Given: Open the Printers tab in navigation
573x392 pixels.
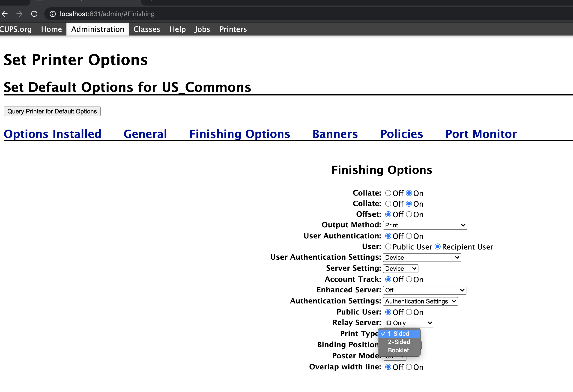Looking at the screenshot, I should [233, 29].
